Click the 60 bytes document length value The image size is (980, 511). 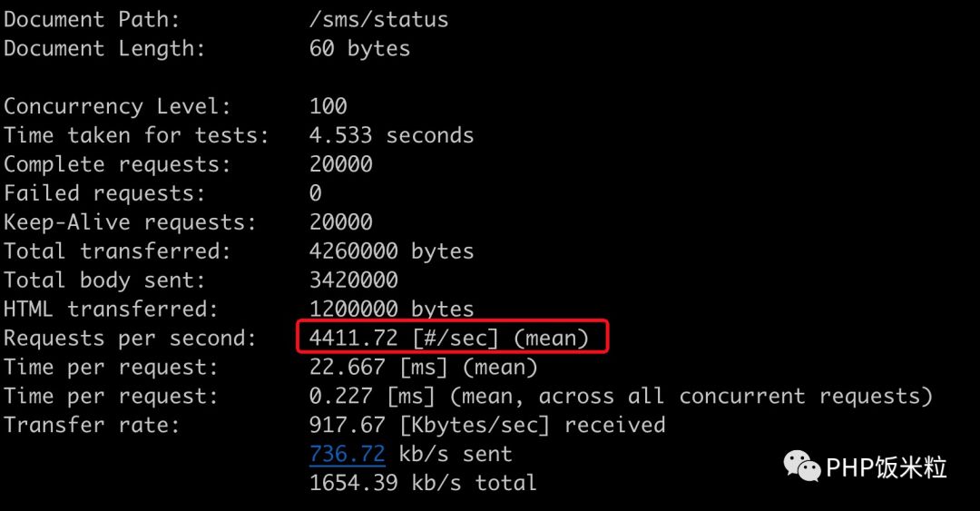pyautogui.click(x=359, y=48)
